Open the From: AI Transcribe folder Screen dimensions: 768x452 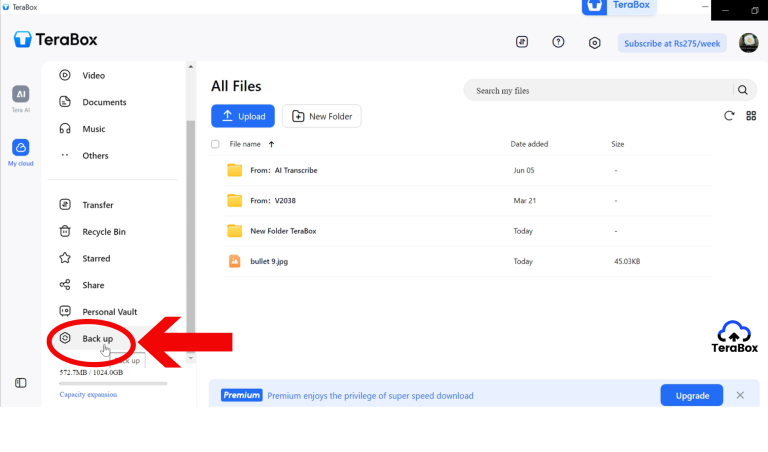(284, 170)
